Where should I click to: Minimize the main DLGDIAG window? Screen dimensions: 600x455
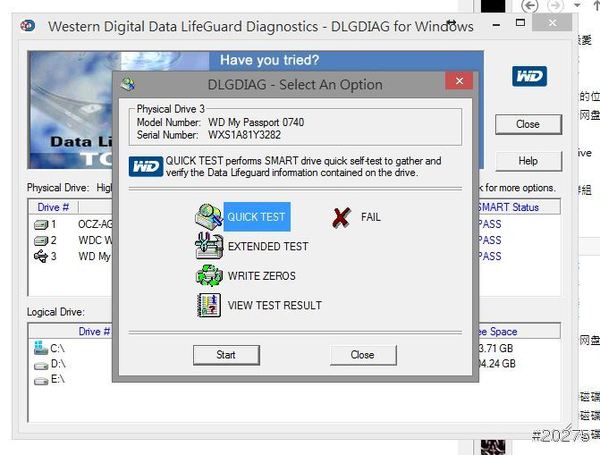point(496,25)
